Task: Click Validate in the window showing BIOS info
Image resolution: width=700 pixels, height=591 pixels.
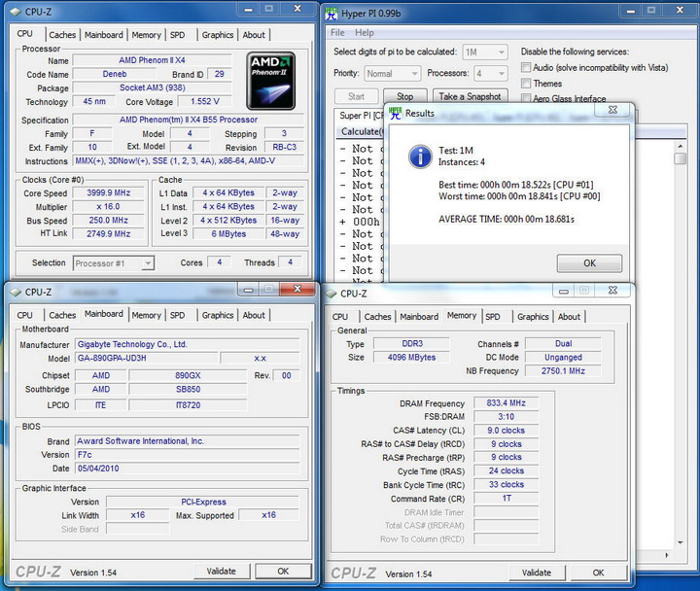Action: [x=222, y=572]
